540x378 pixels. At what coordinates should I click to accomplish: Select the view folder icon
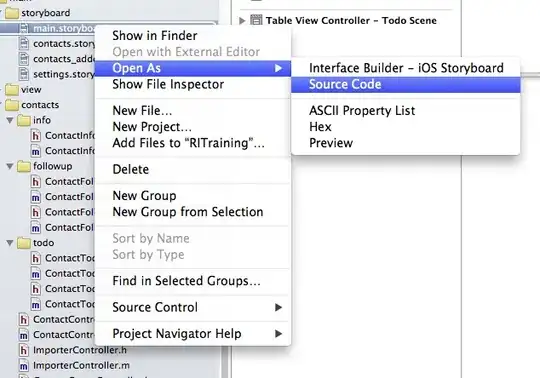[x=12, y=90]
